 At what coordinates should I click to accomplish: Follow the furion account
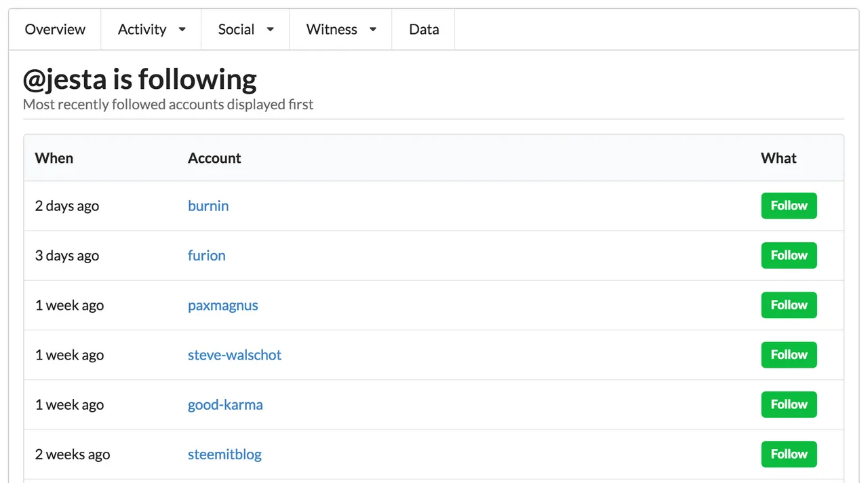[x=789, y=255]
